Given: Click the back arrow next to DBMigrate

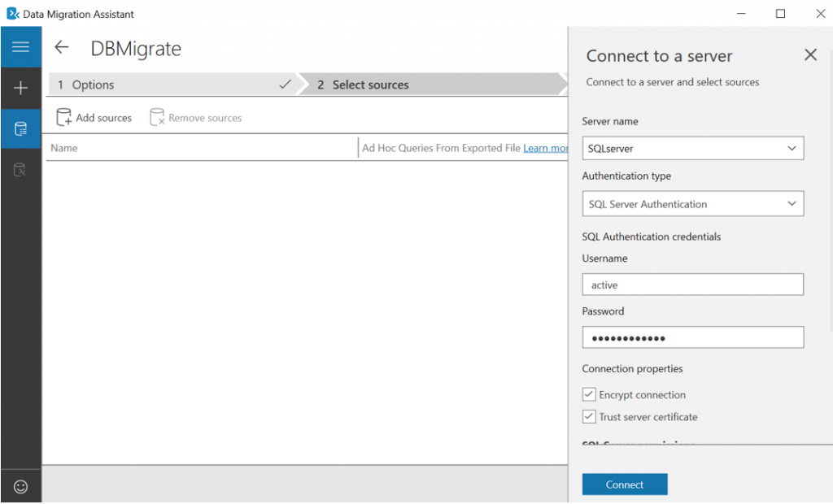Looking at the screenshot, I should coord(62,48).
